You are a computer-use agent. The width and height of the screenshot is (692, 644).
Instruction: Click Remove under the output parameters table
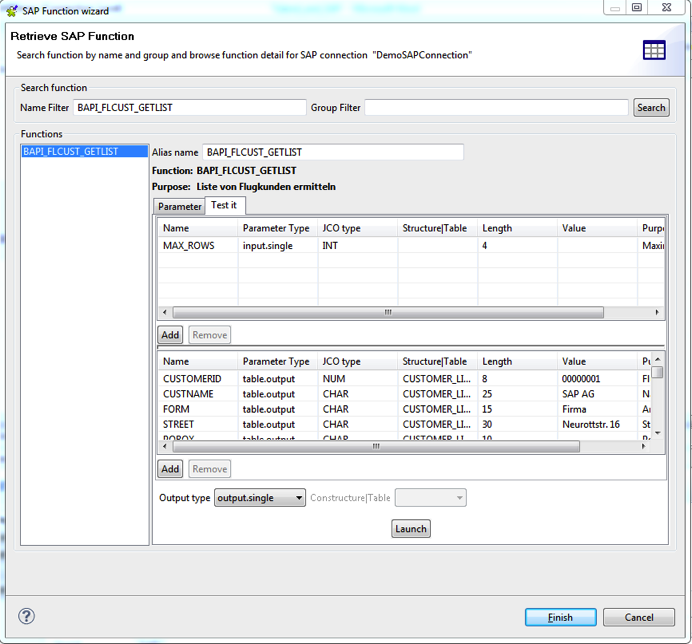click(x=210, y=469)
